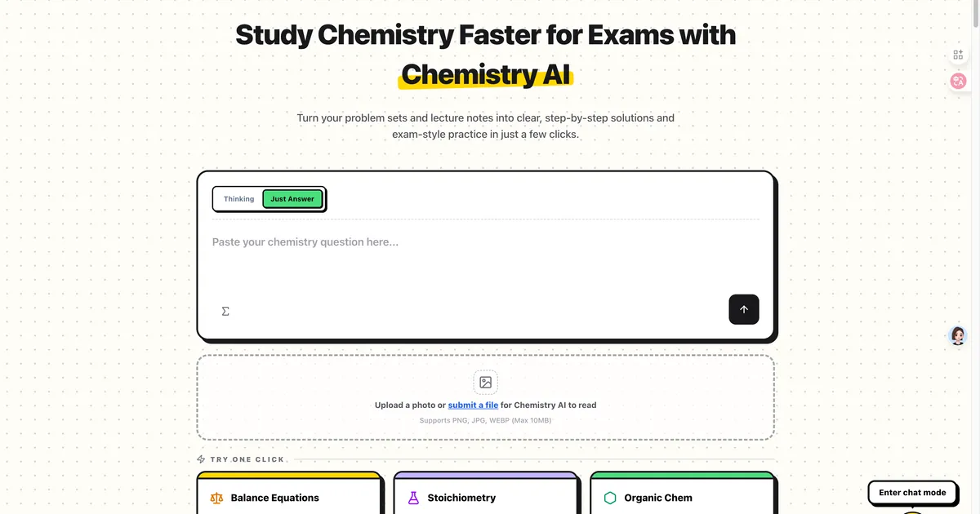980x514 pixels.
Task: Click the upward arrow submit icon
Action: click(x=743, y=309)
